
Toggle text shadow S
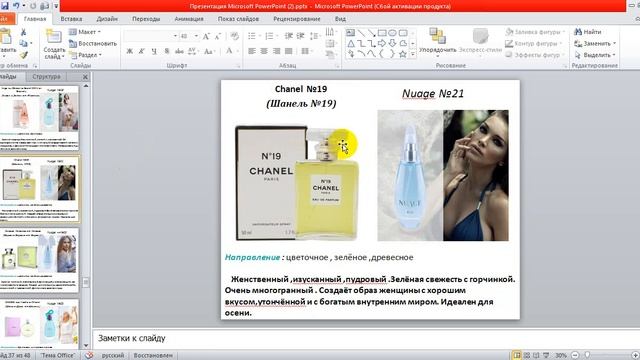(167, 51)
